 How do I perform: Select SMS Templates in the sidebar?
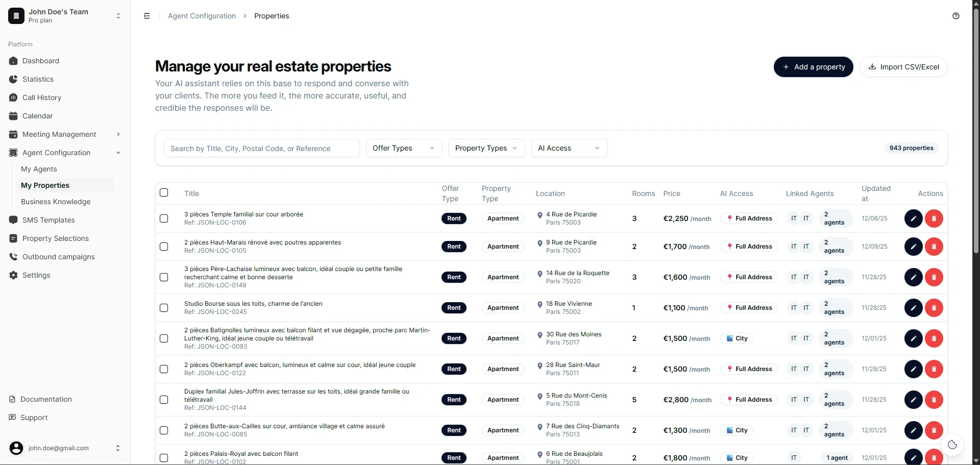click(x=47, y=220)
